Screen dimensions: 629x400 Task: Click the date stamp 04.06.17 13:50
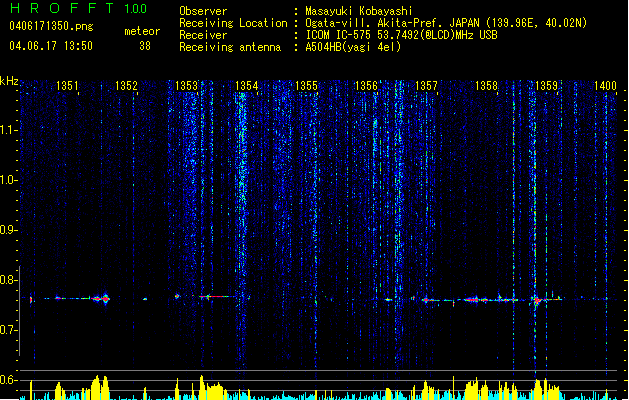(51, 46)
